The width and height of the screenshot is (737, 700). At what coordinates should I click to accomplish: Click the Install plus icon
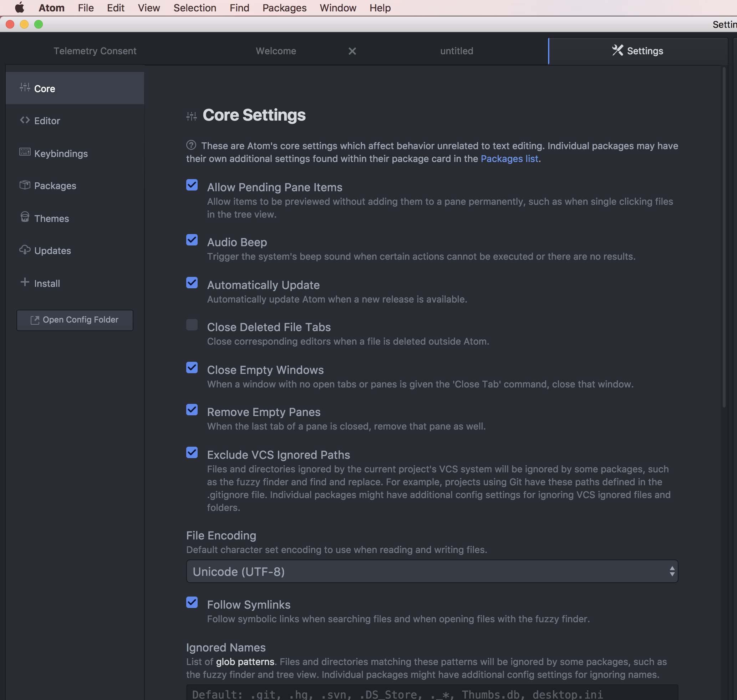click(25, 282)
